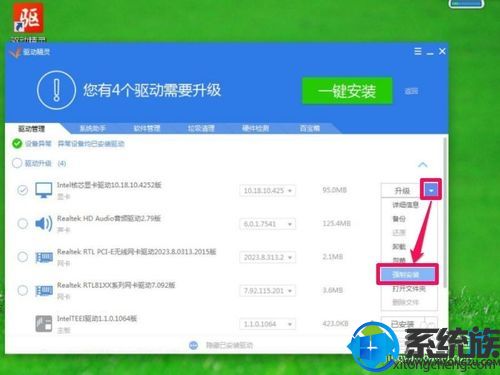500x375 pixels.
Task: Check the Realtek HD Audio driver checkbox
Action: (22, 223)
